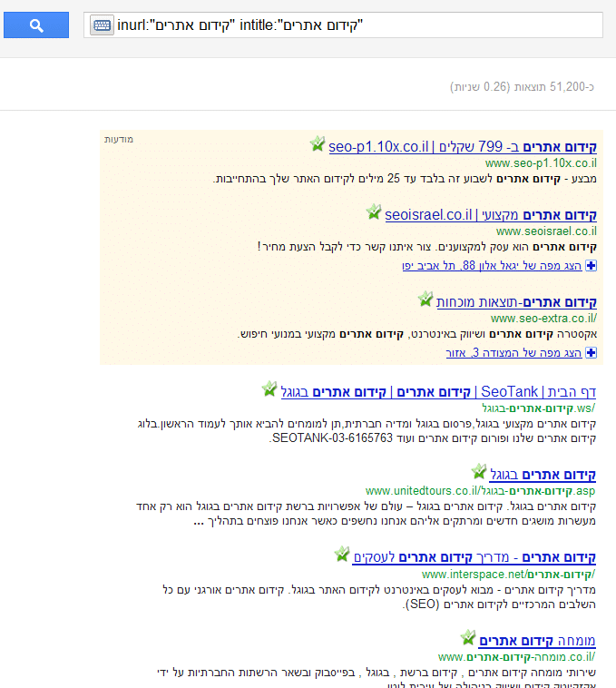Open the מומחה קידום אתרים result link
Image resolution: width=616 pixels, height=688 pixels.
[x=537, y=641]
